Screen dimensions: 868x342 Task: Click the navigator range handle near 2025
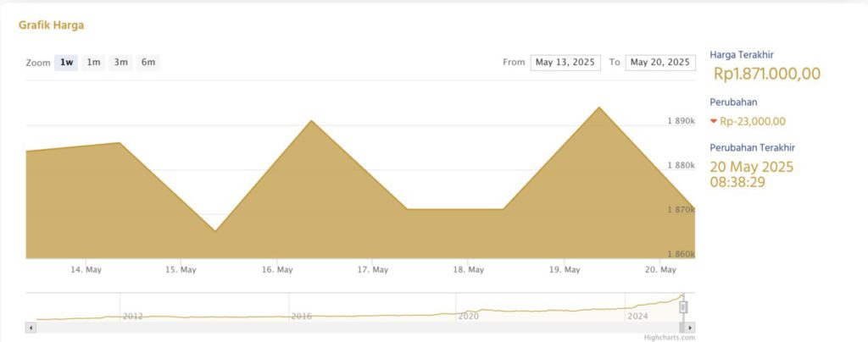(x=683, y=306)
